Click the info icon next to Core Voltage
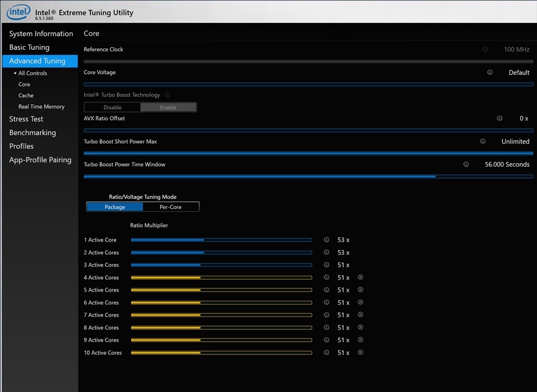This screenshot has width=537, height=392. 490,72
